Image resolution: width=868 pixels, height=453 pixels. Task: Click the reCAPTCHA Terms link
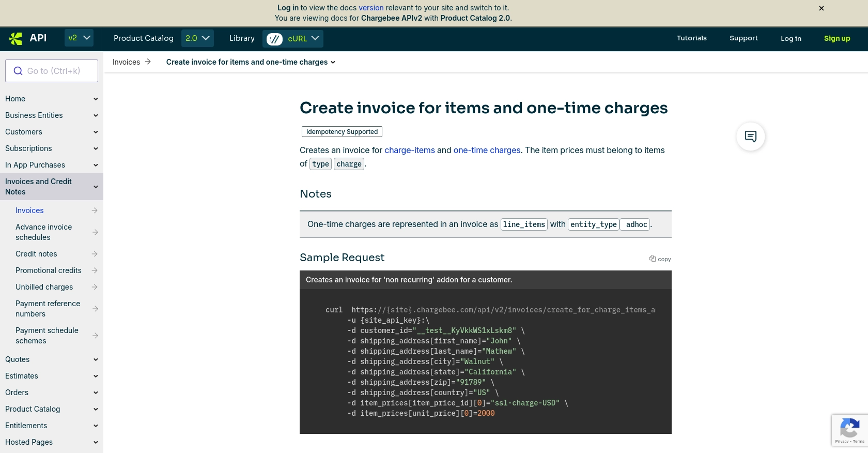pyautogui.click(x=859, y=442)
